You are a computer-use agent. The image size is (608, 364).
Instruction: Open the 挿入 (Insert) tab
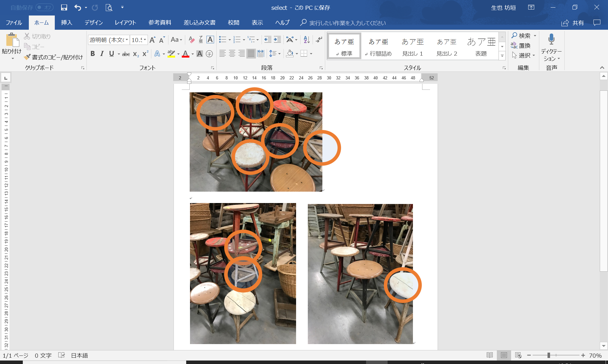(66, 23)
